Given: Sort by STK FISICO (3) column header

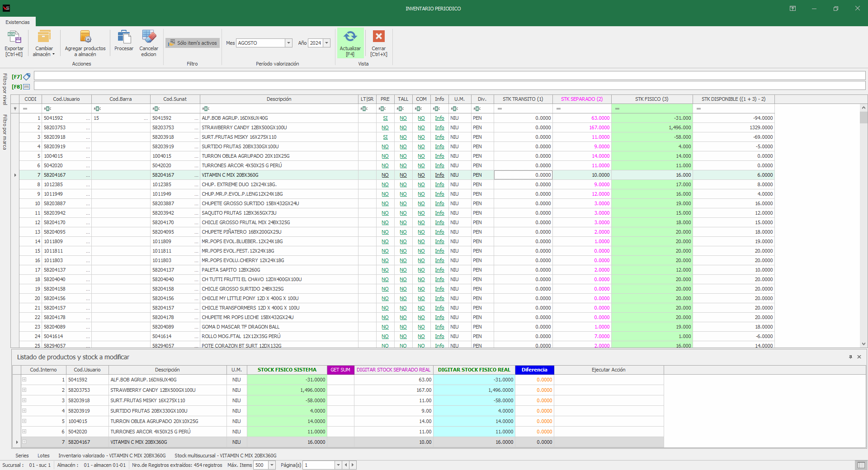Looking at the screenshot, I should click(x=652, y=99).
